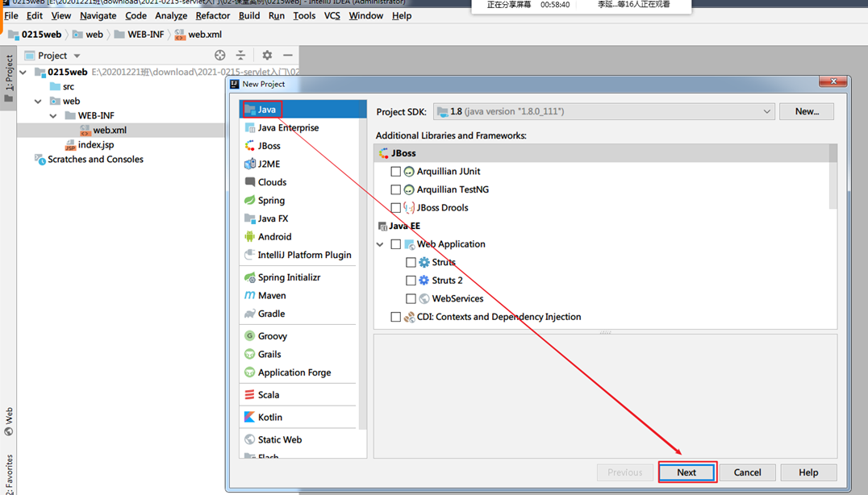Click the disabled Previous button
The height and width of the screenshot is (495, 868).
(x=625, y=472)
